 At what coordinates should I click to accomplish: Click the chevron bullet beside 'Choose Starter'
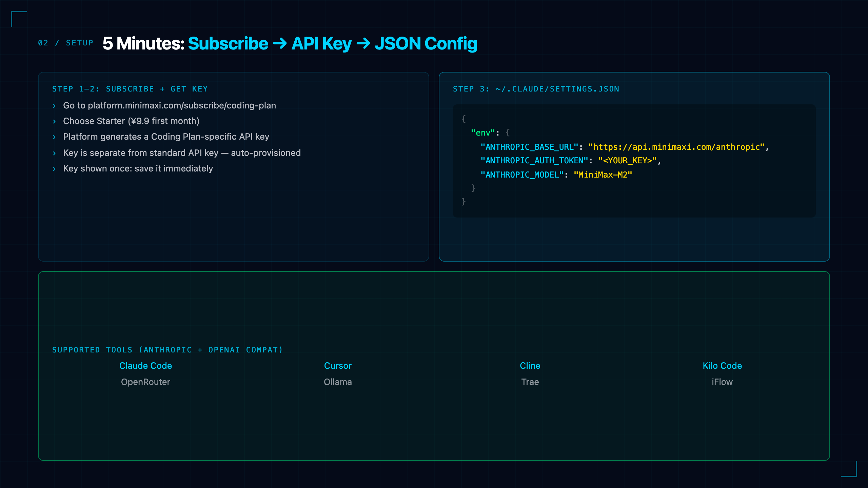(54, 122)
